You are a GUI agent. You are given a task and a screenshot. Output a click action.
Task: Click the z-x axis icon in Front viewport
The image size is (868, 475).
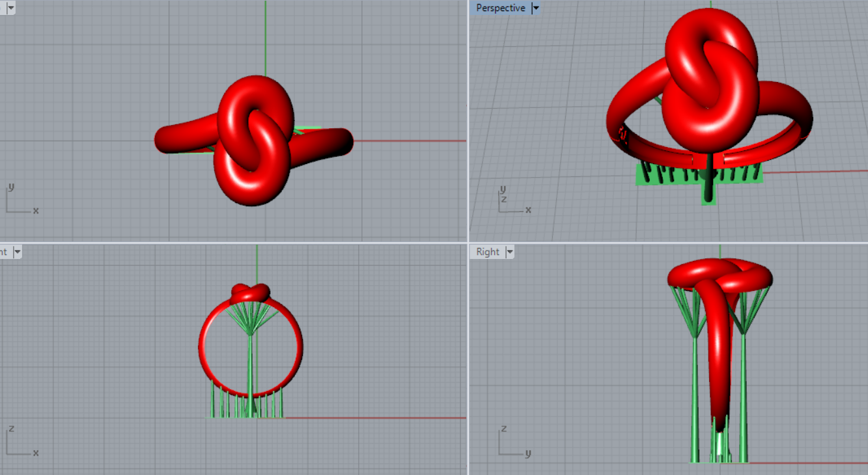[x=20, y=442]
